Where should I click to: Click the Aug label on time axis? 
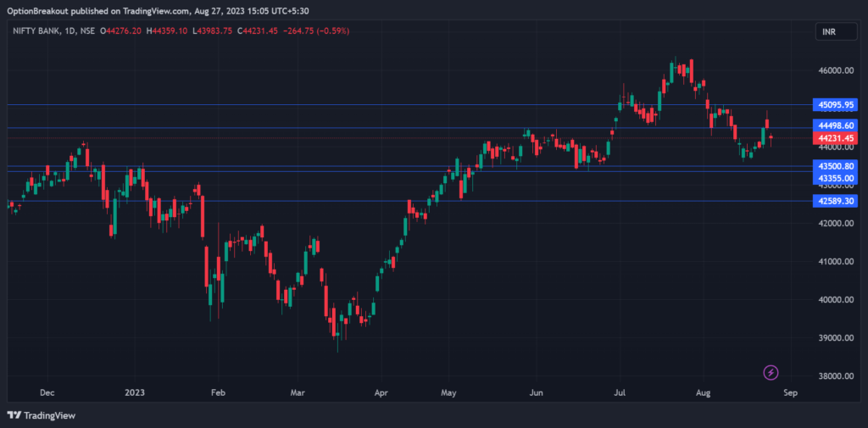pyautogui.click(x=703, y=392)
